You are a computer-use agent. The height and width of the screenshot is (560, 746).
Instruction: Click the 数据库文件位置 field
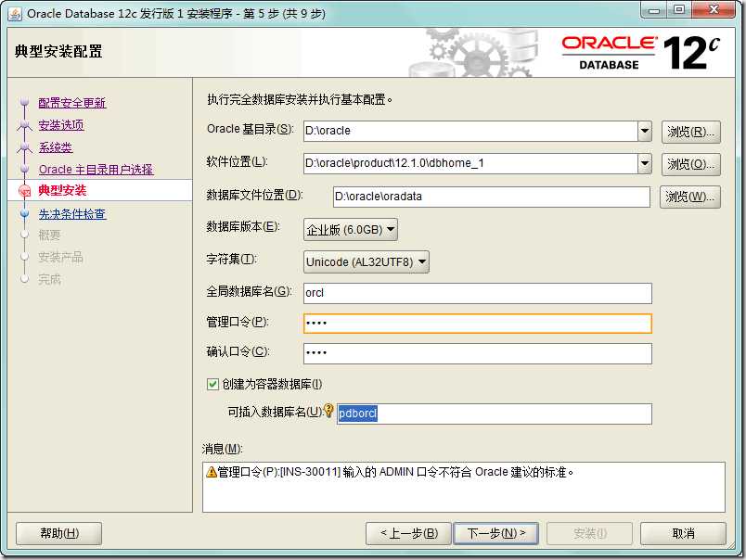tap(492, 197)
